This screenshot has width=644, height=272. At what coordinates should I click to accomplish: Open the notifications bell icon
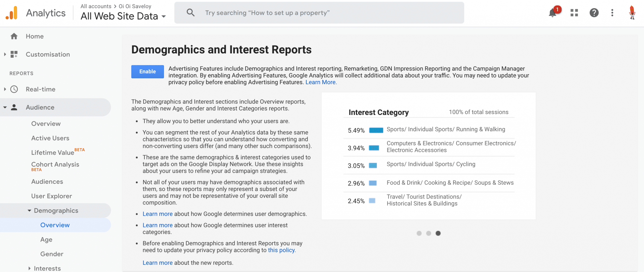point(553,13)
